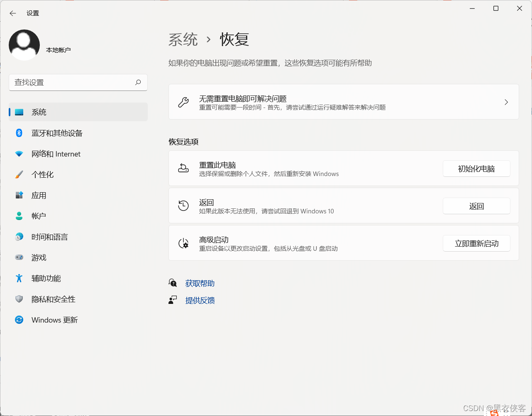532x416 pixels.
Task: Click the 应用 apps grid icon
Action: [x=19, y=195]
